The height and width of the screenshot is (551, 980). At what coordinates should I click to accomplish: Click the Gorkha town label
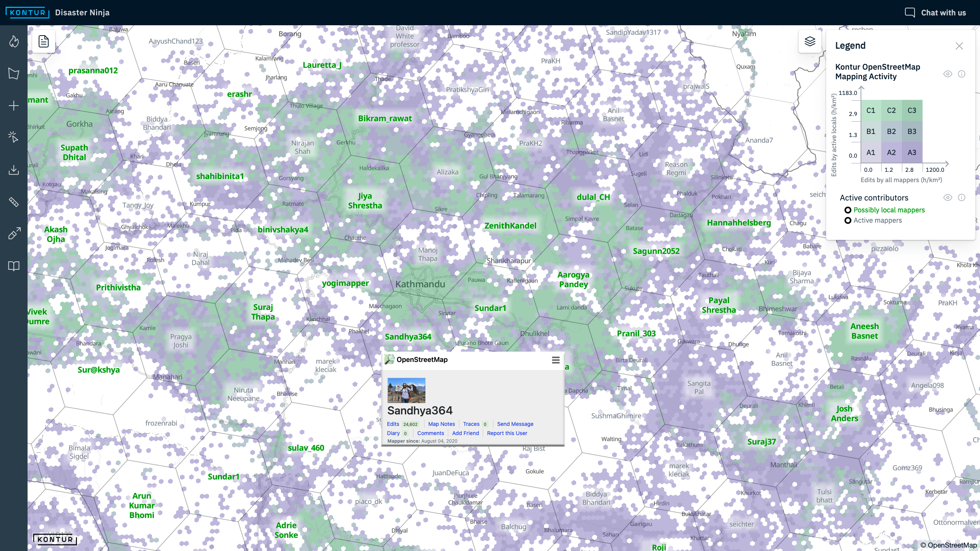[x=79, y=124]
